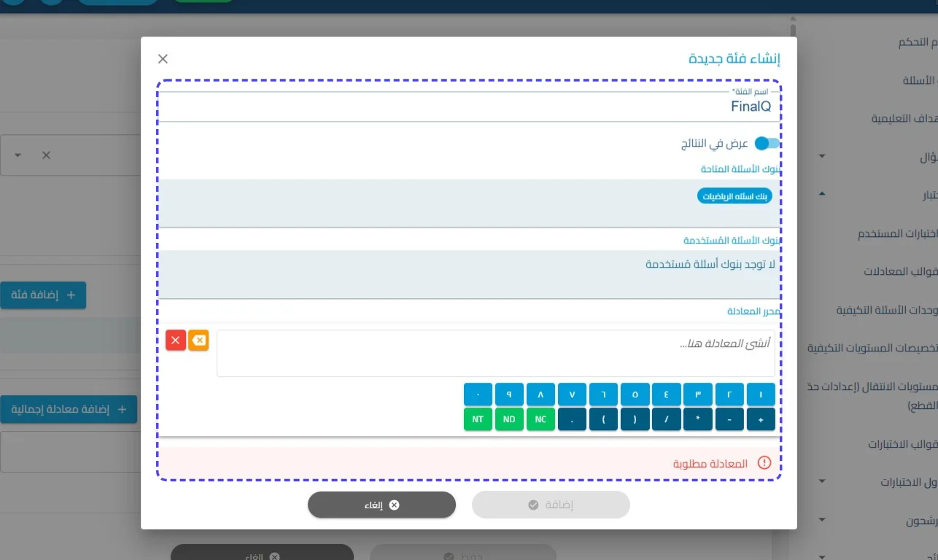Add the plus operator to the equation
Screen dimensions: 938x560
pyautogui.click(x=761, y=419)
